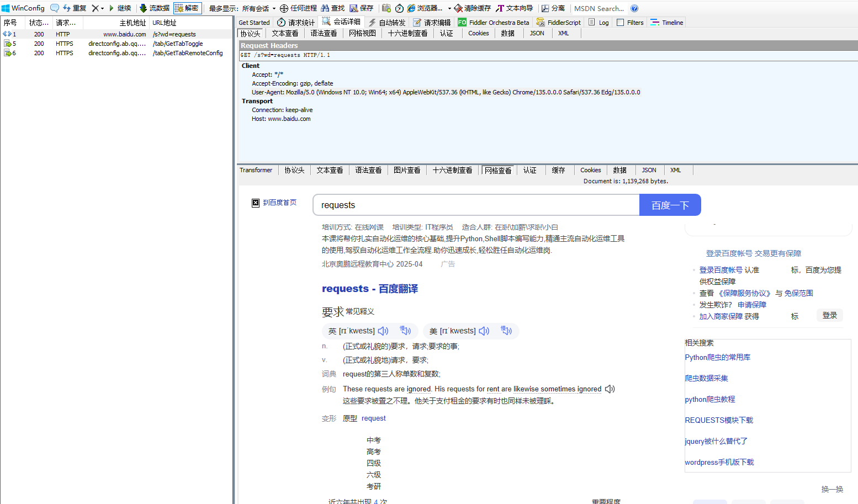Open the 最多显示 所有会话 dropdown
Image resolution: width=858 pixels, height=504 pixels.
click(x=242, y=8)
